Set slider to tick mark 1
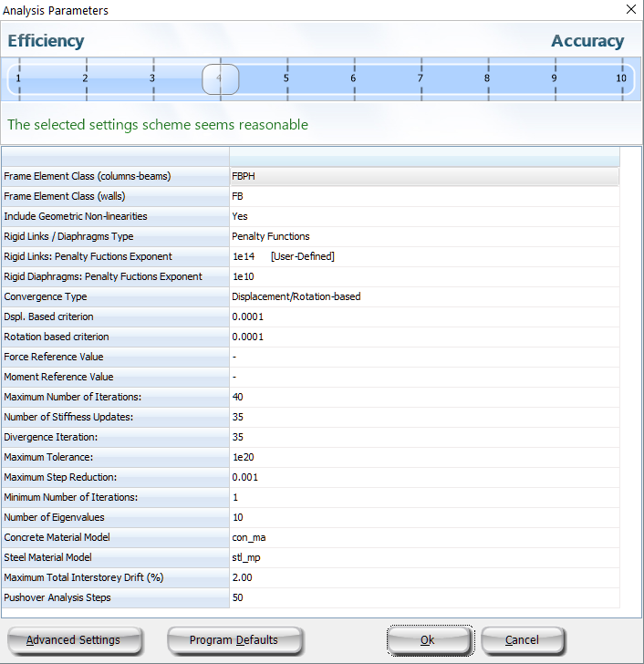 pyautogui.click(x=18, y=78)
